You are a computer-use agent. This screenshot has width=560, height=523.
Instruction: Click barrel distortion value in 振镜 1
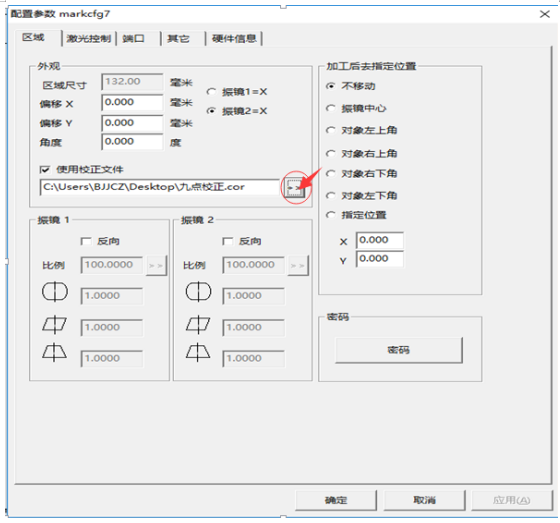click(112, 296)
